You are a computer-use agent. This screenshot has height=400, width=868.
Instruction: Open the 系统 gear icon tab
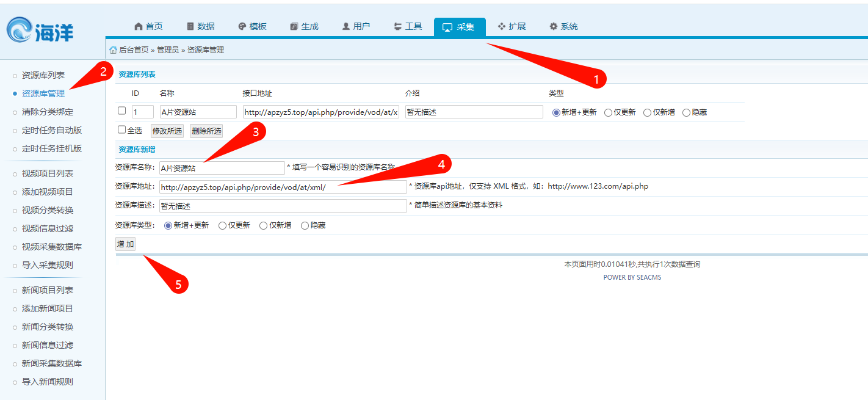554,26
